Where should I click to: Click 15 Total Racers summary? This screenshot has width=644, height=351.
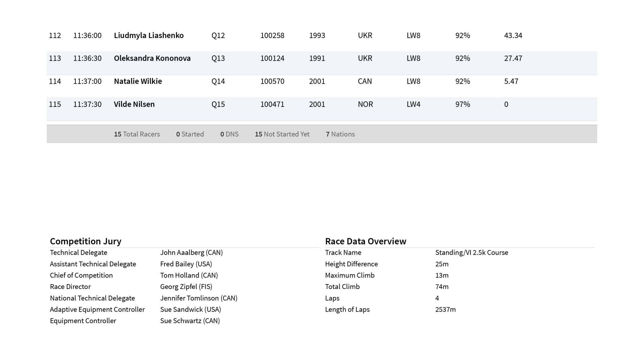pyautogui.click(x=137, y=134)
